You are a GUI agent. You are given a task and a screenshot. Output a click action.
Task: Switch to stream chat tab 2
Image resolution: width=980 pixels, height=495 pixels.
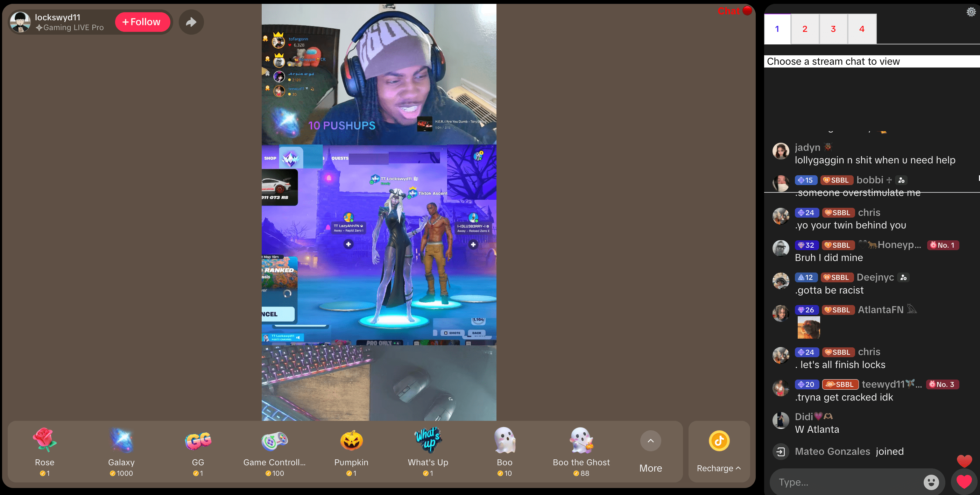click(805, 29)
